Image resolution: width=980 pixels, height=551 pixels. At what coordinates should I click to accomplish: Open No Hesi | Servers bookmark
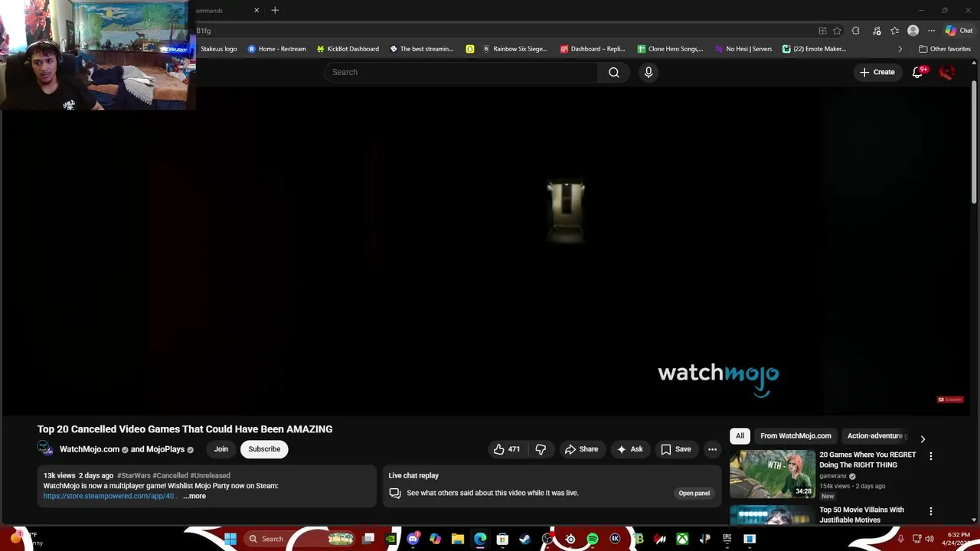743,49
